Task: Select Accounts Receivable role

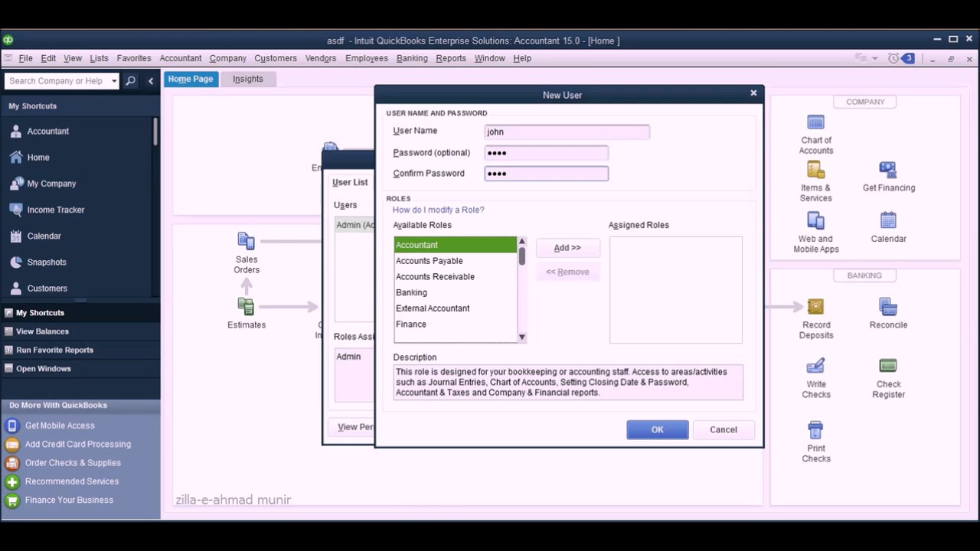Action: tap(456, 276)
